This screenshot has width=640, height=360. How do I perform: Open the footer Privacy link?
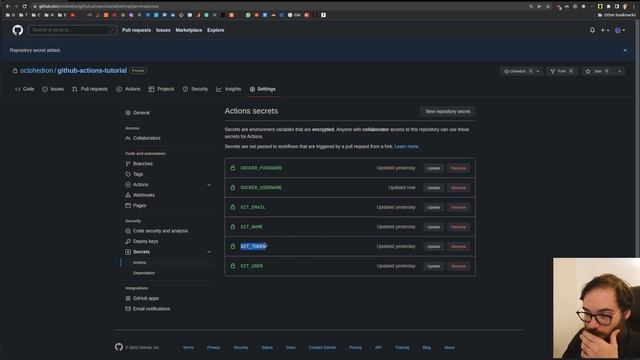point(213,348)
